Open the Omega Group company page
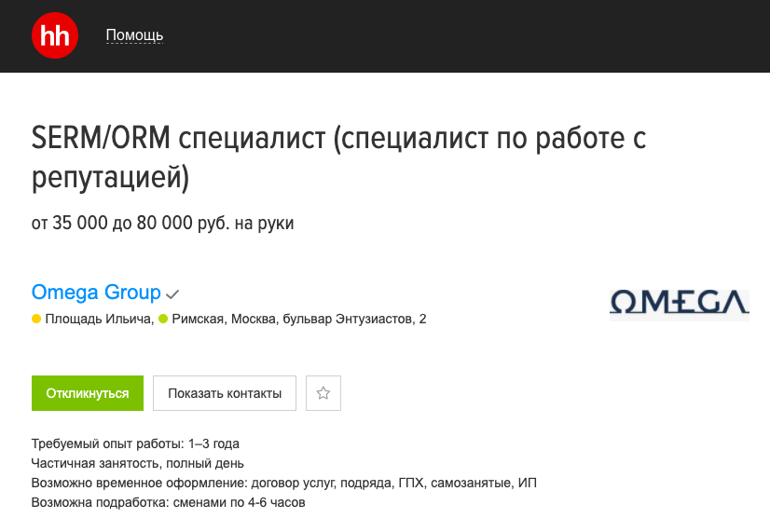The height and width of the screenshot is (532, 770). (x=96, y=293)
